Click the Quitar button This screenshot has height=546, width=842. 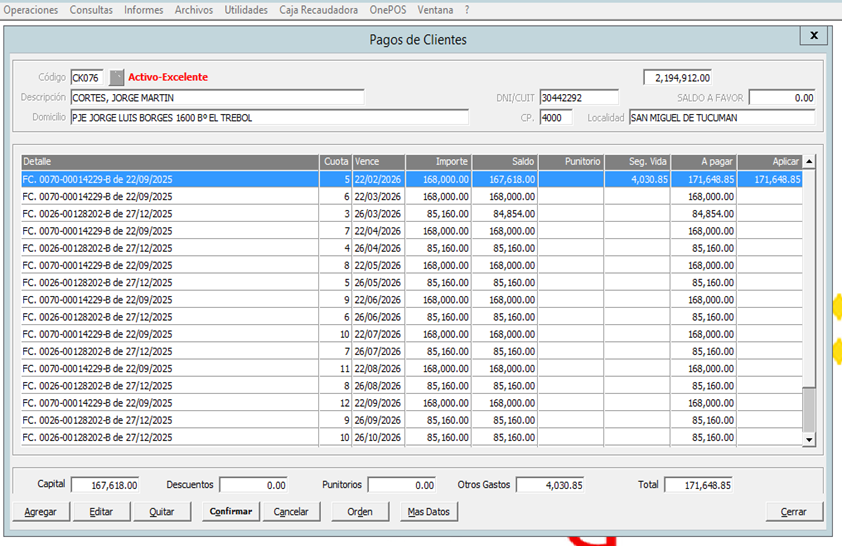click(162, 512)
